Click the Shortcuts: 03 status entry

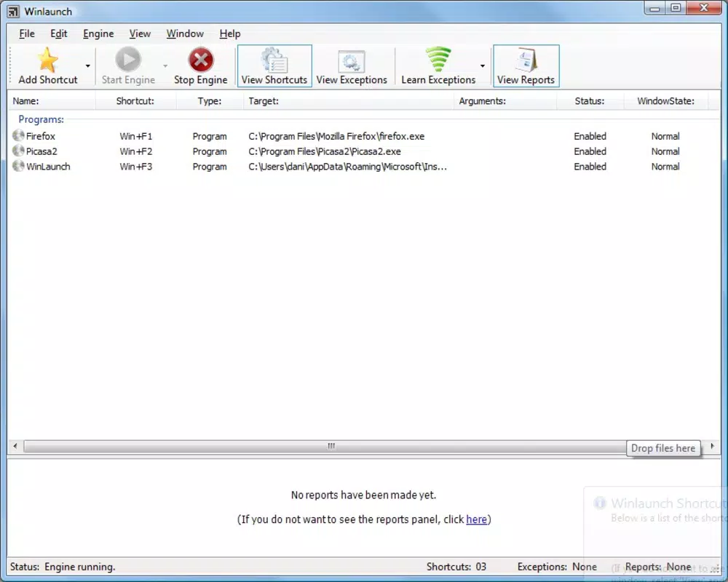pyautogui.click(x=456, y=567)
